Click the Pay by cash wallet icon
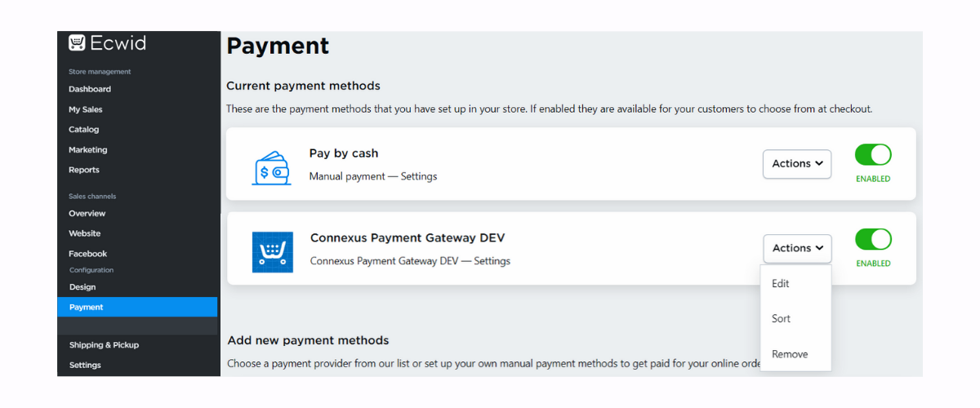This screenshot has width=980, height=408. pos(271,168)
